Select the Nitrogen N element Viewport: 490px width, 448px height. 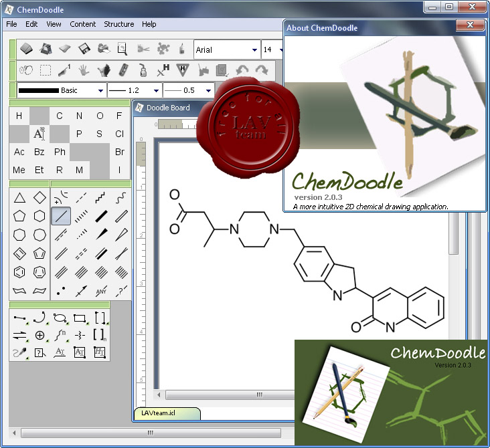[x=80, y=116]
